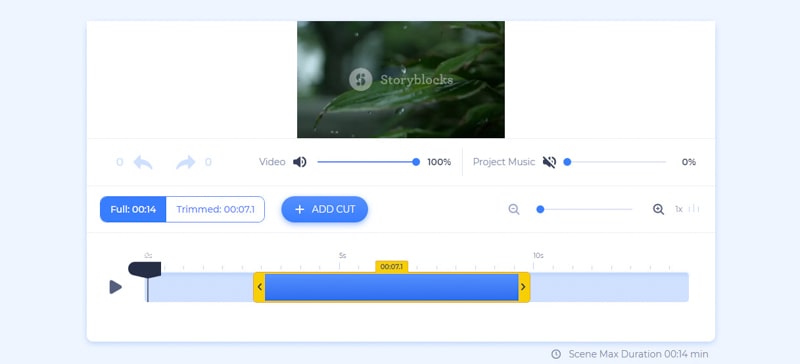The height and width of the screenshot is (364, 800).
Task: Click the 00:07.1 yellow duration label
Action: coord(391,266)
